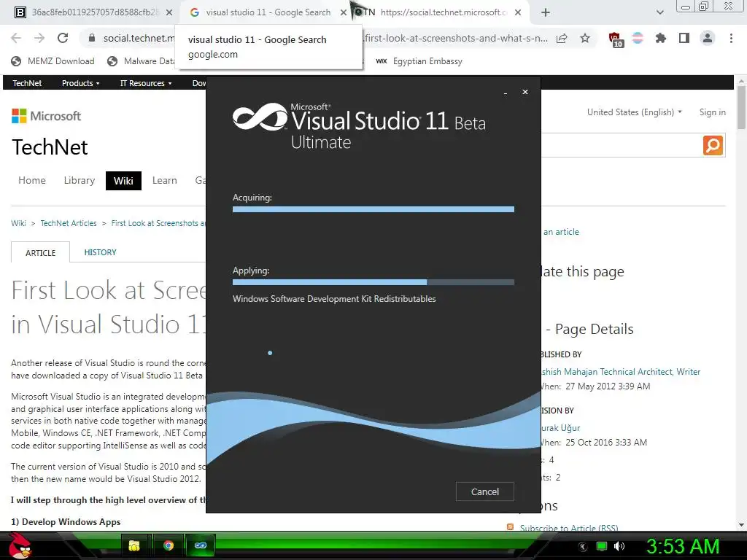Open the Burak Uğur reviser link
Screen dimensions: 747x560
[x=560, y=427]
